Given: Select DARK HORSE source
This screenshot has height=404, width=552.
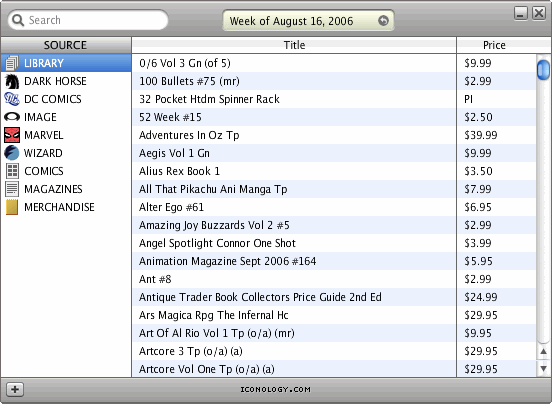Looking at the screenshot, I should [66, 81].
